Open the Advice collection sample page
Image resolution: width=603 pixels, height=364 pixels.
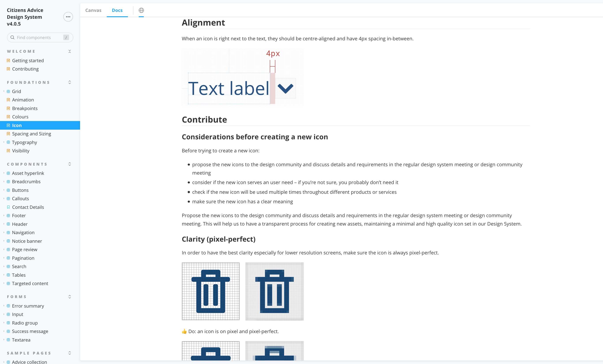tap(30, 362)
